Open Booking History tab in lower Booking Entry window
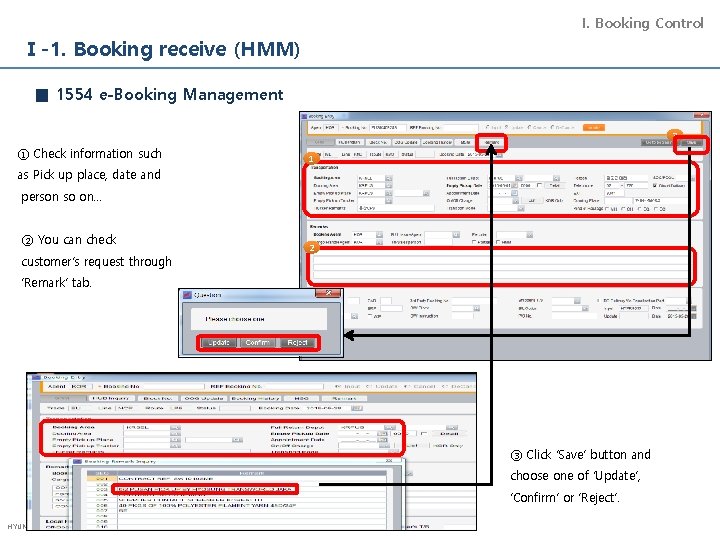 pyautogui.click(x=256, y=398)
